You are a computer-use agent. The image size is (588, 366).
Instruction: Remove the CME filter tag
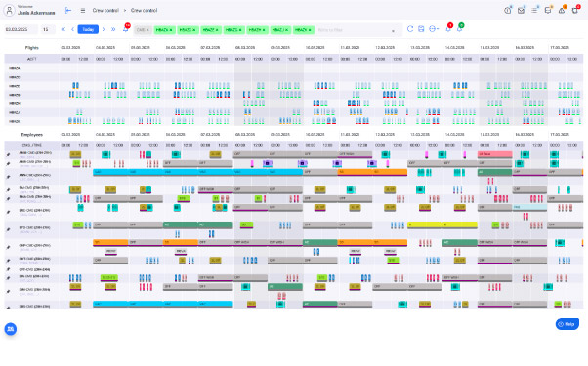[x=147, y=30]
